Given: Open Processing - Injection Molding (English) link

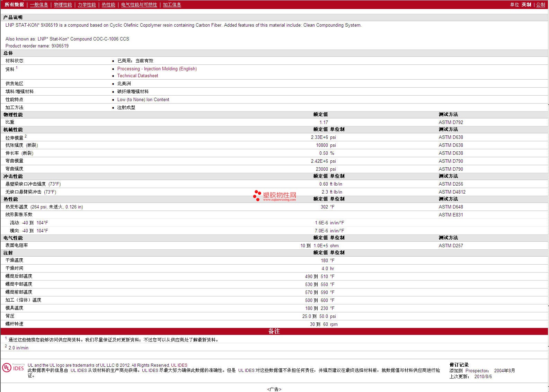Looking at the screenshot, I should tap(157, 69).
